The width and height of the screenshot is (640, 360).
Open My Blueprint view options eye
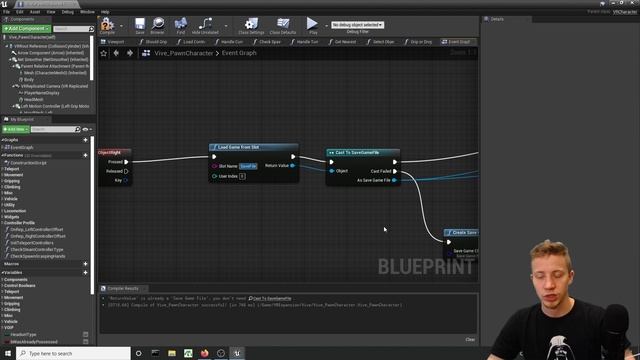tap(86, 129)
